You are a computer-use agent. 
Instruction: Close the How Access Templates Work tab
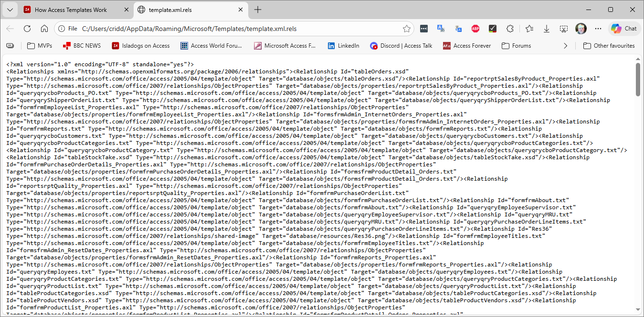click(x=126, y=10)
